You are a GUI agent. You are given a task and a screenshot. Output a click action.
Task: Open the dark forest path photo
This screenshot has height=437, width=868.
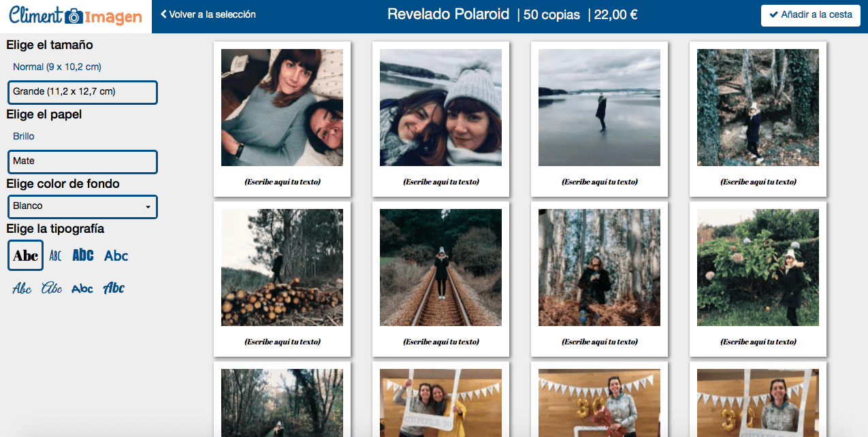pyautogui.click(x=282, y=403)
